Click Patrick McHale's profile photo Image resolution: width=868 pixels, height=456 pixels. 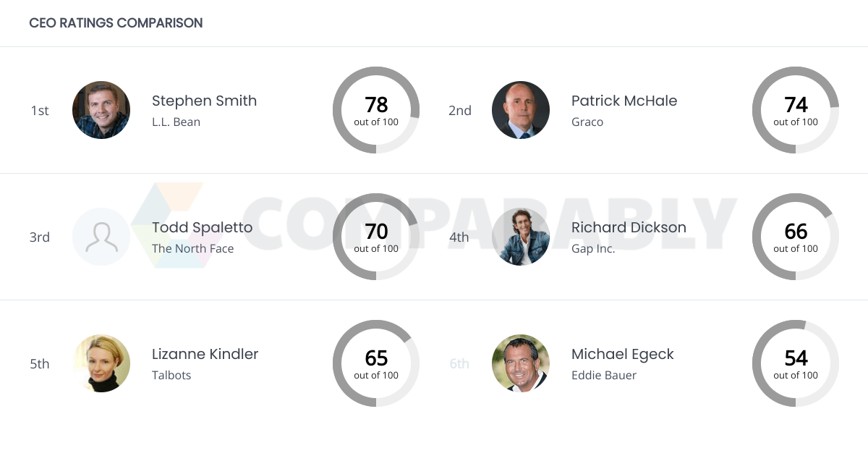click(x=521, y=110)
